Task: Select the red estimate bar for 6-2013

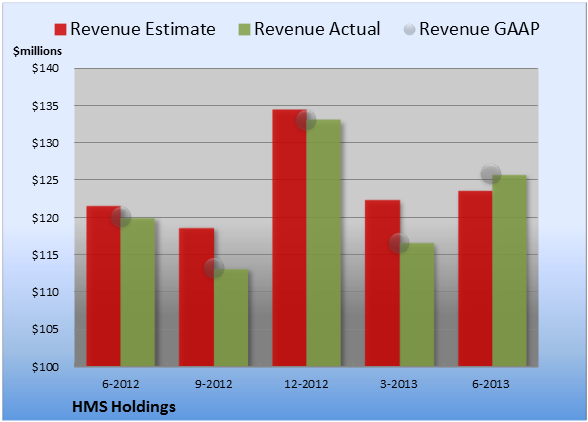Action: (475, 279)
